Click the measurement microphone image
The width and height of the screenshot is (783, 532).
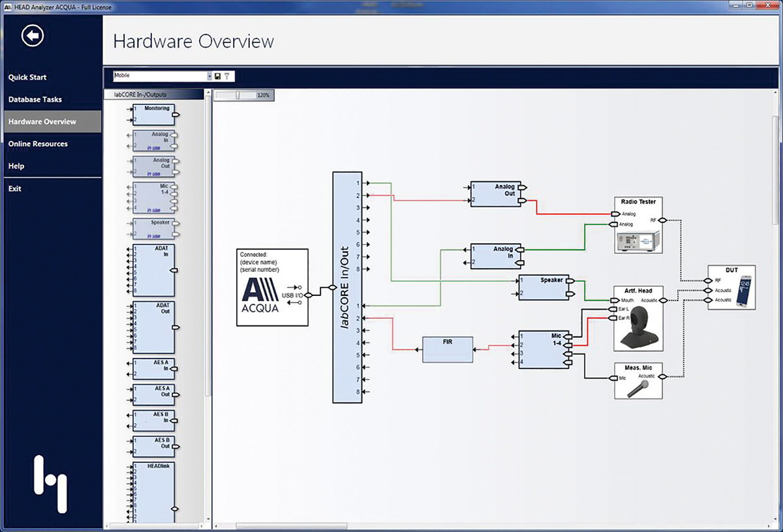637,389
